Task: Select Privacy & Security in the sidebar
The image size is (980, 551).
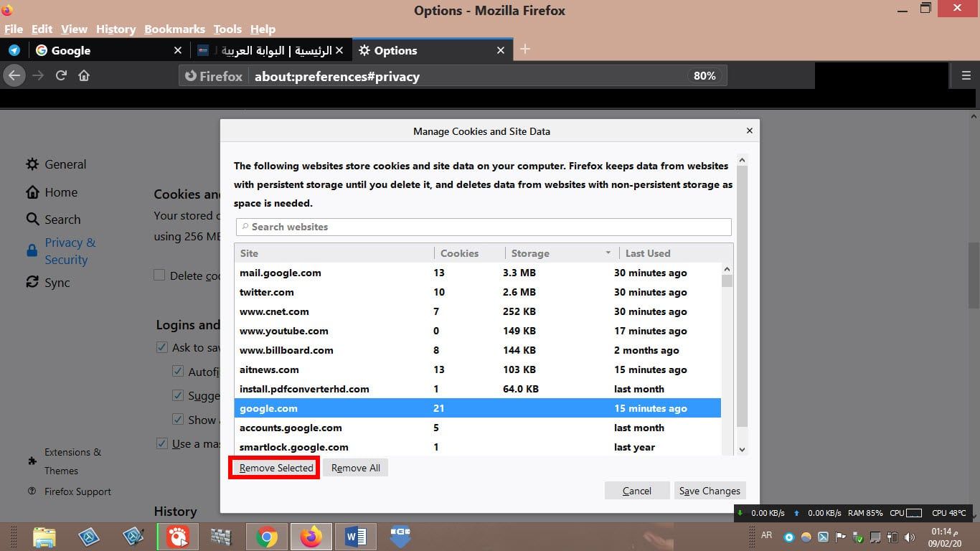Action: (x=61, y=251)
